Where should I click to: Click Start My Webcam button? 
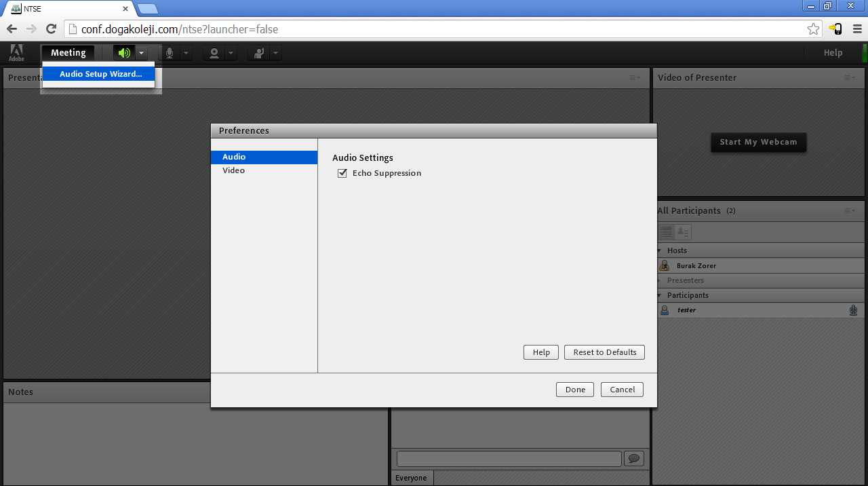pos(758,142)
